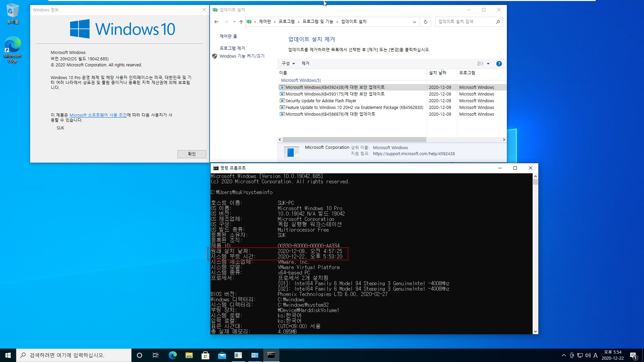644x362 pixels.
Task: Open 프로그램 제거 link
Action: click(x=232, y=48)
